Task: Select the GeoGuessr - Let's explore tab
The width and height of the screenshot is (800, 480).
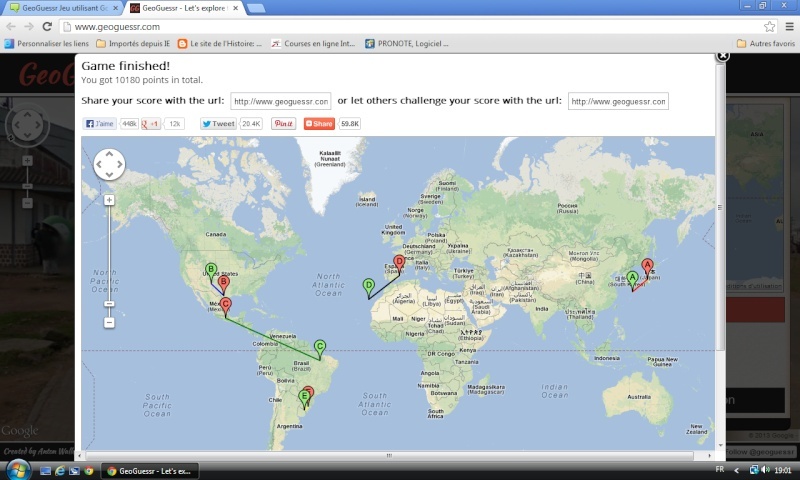Action: 184,8
